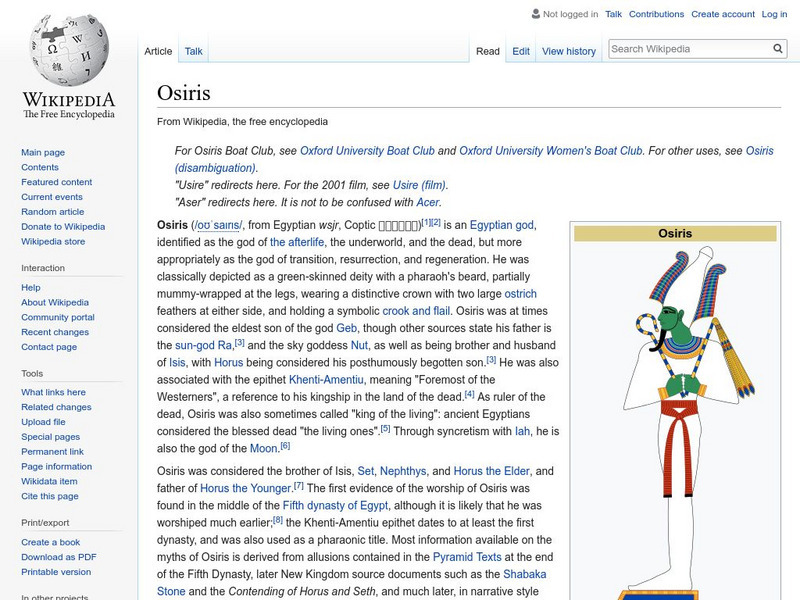Open the View history tab
Image resolution: width=800 pixels, height=600 pixels.
pyautogui.click(x=567, y=50)
